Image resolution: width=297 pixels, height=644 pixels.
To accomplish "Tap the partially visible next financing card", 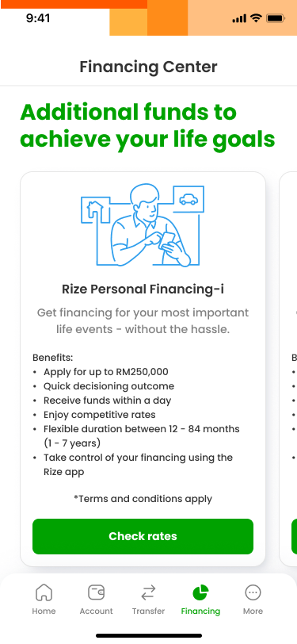I will point(288,369).
